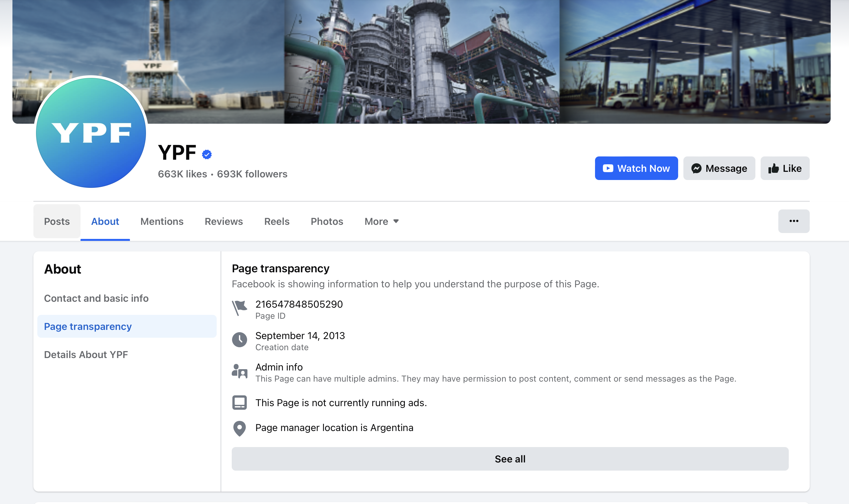Open the YPF cover photo
This screenshot has width=849, height=504.
[x=421, y=61]
